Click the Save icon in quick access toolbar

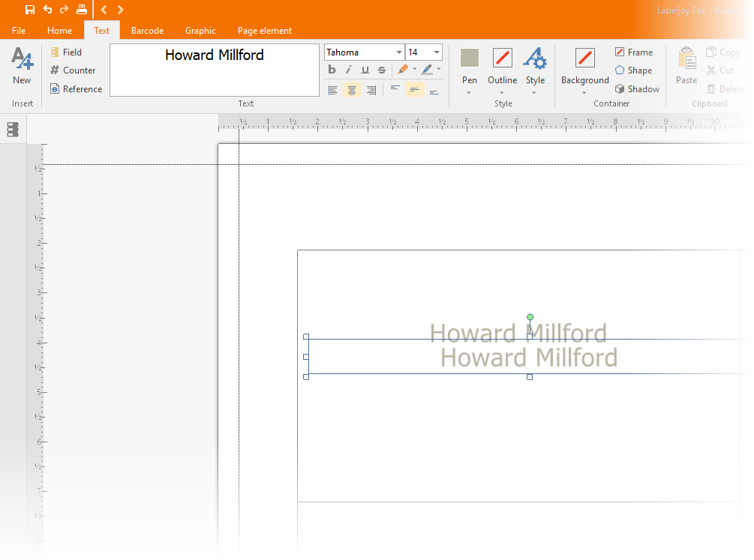tap(30, 10)
